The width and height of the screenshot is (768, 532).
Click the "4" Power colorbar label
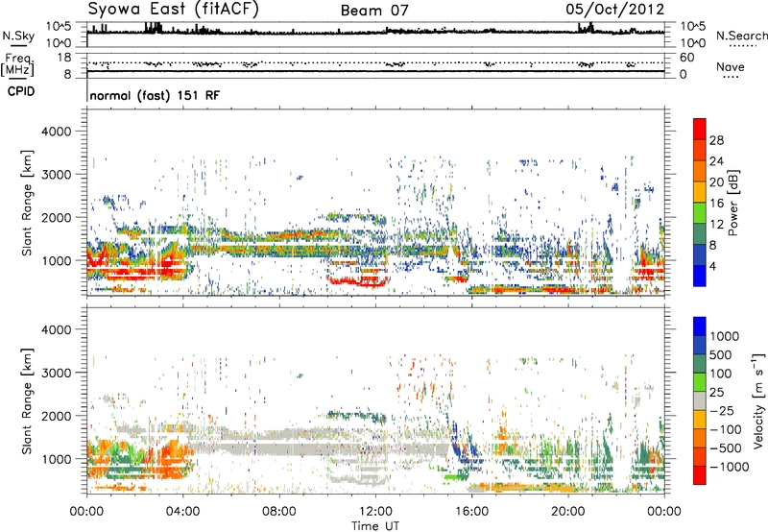click(x=713, y=267)
